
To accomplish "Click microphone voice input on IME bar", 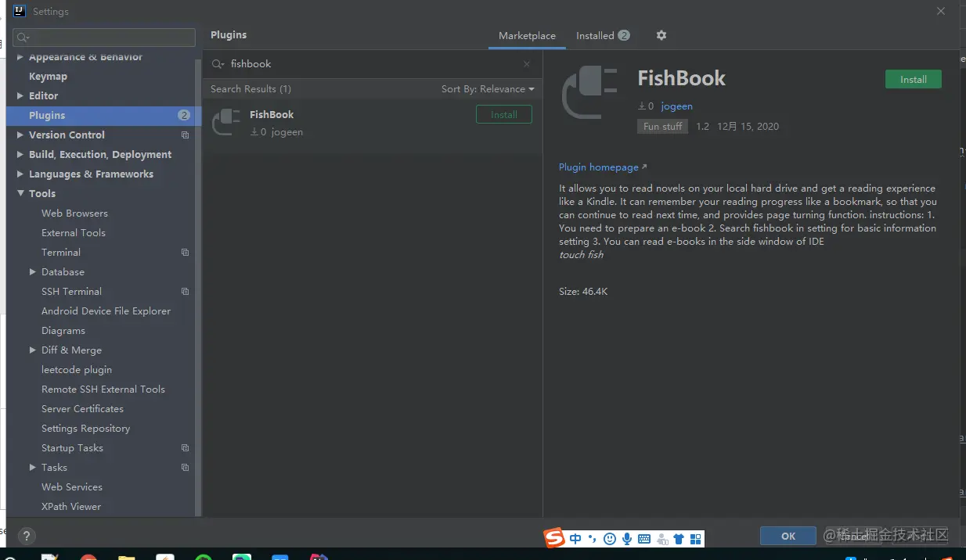I will pos(627,538).
